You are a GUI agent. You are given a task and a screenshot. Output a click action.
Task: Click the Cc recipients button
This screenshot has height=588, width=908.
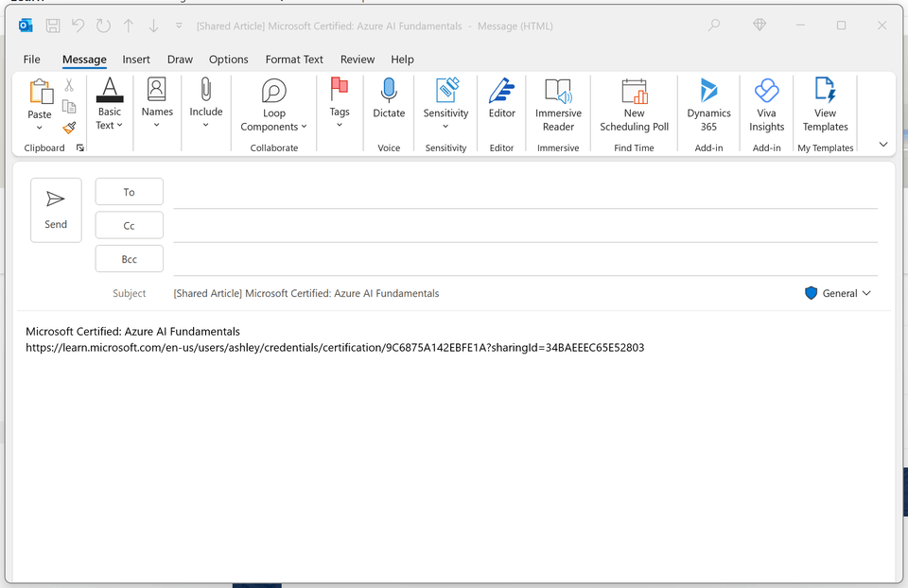[x=130, y=225]
